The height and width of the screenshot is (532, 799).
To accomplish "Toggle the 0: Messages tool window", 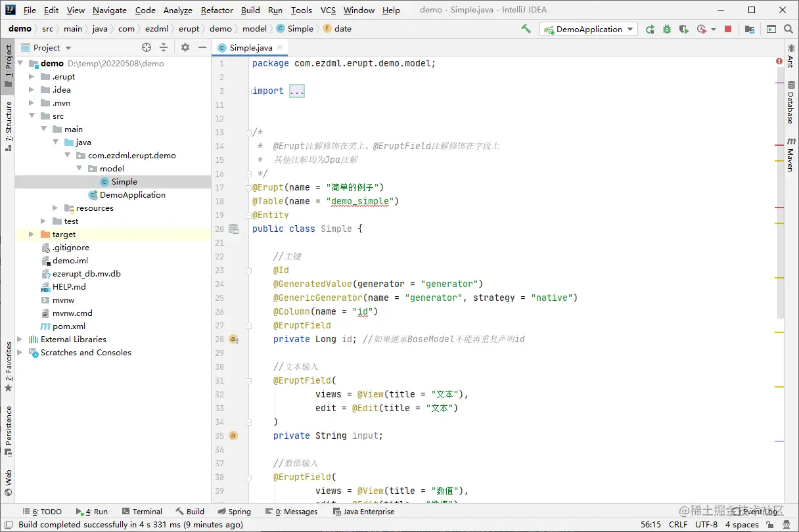I will (x=291, y=512).
